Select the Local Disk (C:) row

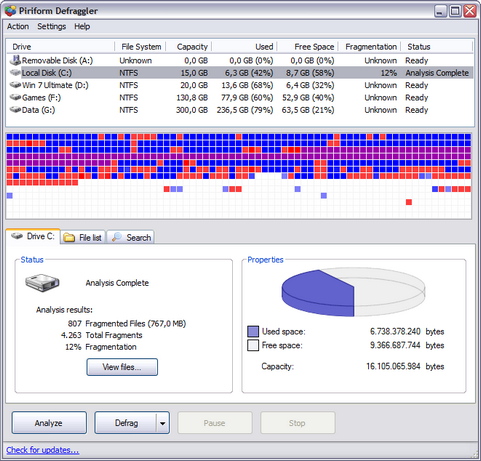240,73
